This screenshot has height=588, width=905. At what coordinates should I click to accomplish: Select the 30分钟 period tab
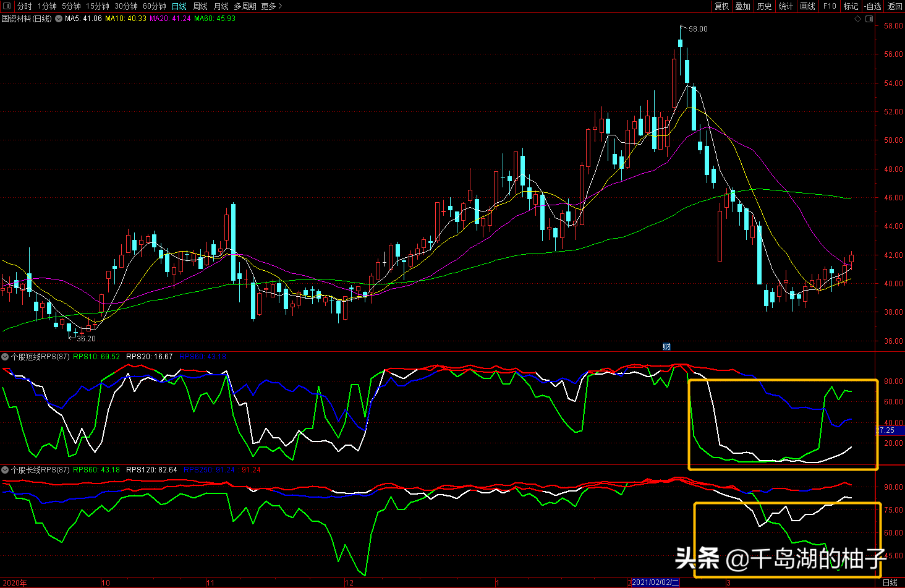[126, 6]
